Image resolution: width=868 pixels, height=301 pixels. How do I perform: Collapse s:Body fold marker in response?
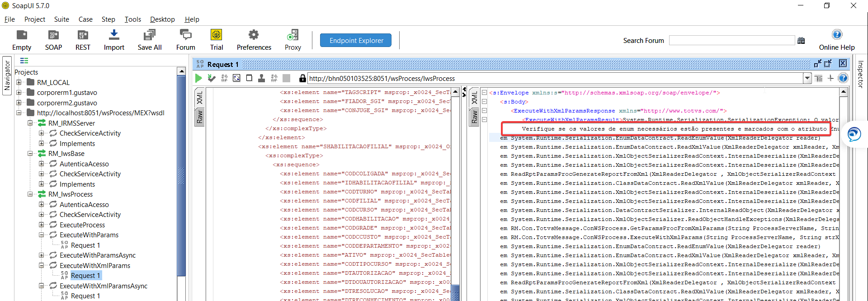coord(484,102)
